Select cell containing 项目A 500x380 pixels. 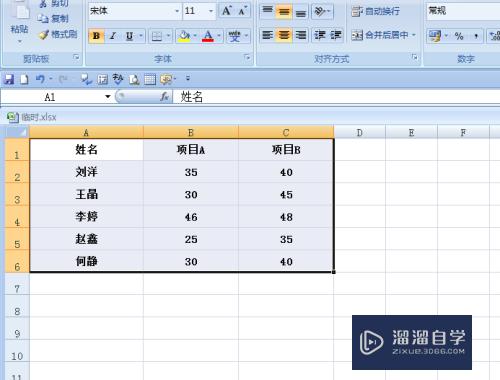pyautogui.click(x=191, y=150)
